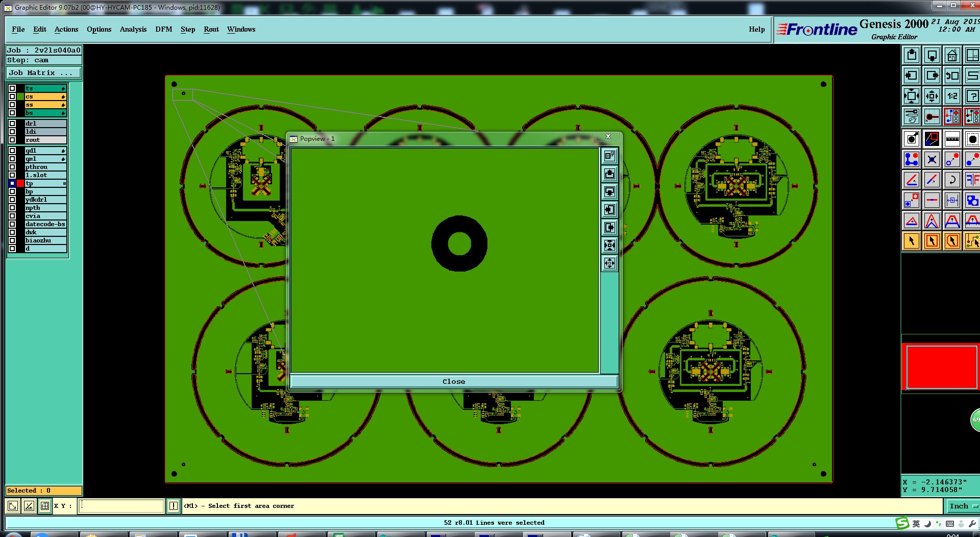
Task: Click the Home view icon
Action: tap(952, 55)
